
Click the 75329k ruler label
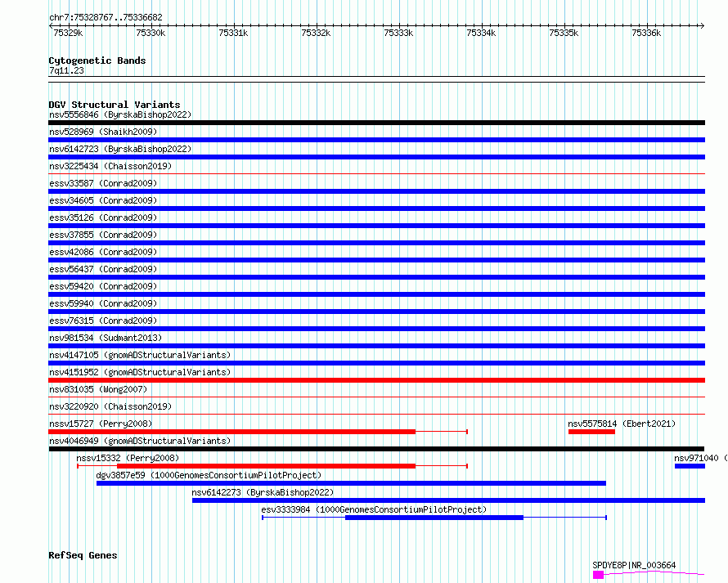tap(68, 33)
